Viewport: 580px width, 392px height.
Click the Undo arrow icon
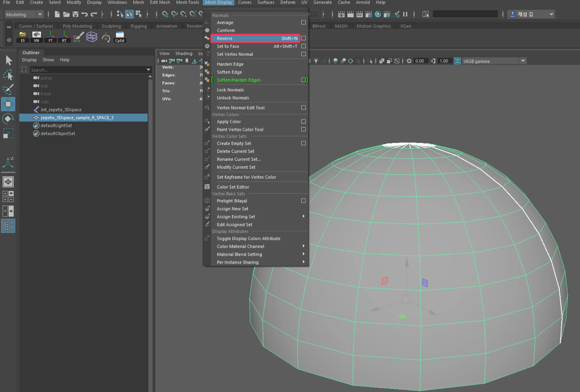[85, 14]
